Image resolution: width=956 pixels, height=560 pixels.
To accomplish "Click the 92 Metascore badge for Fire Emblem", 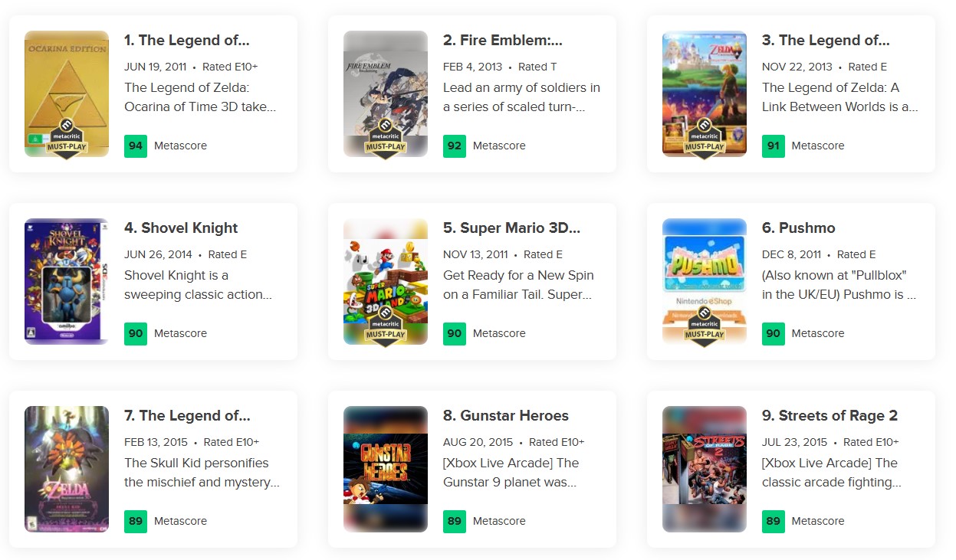I will 455,146.
